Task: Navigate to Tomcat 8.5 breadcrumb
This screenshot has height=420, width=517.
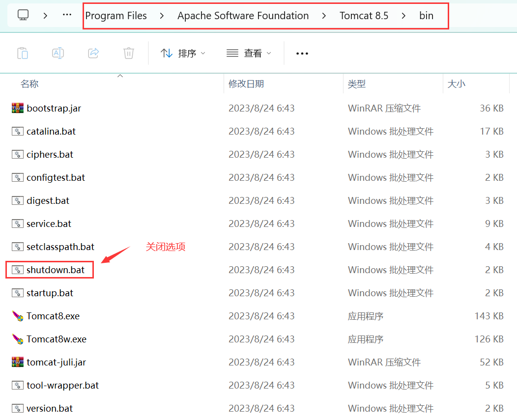Action: (x=364, y=16)
